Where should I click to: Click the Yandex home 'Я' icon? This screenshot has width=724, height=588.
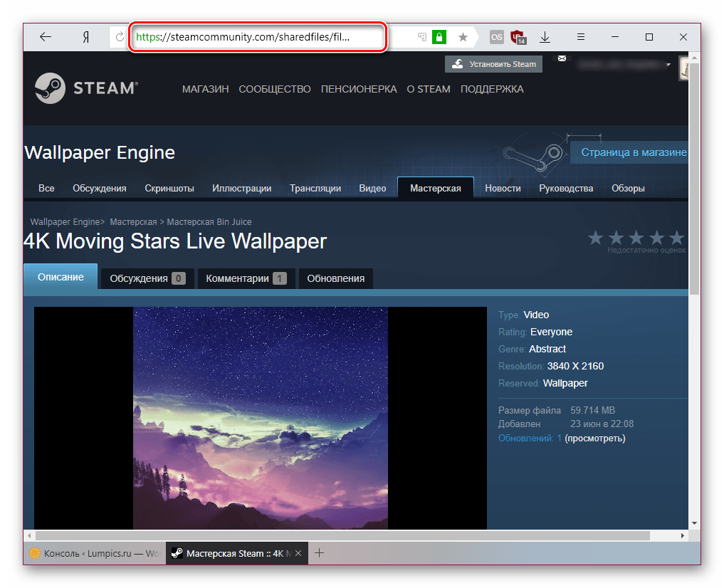point(85,37)
